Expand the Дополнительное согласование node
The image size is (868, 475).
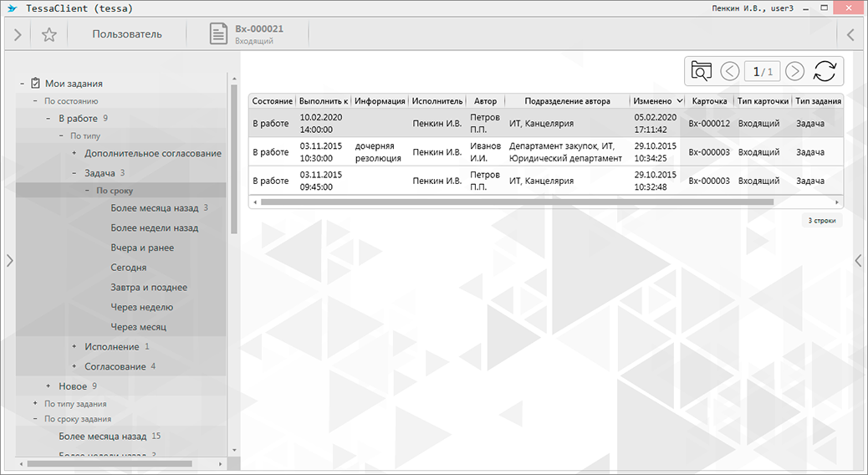point(74,154)
